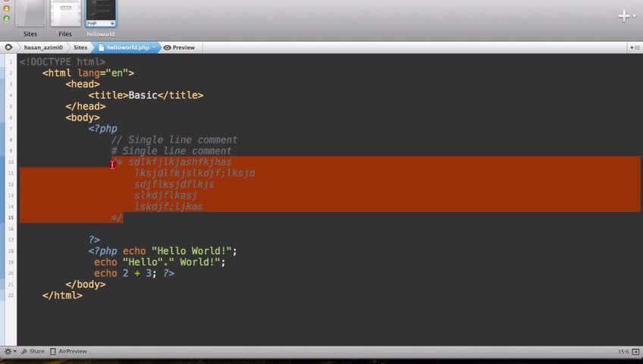This screenshot has height=364, width=643.
Task: Click the AirPreview button
Action: coord(68,351)
